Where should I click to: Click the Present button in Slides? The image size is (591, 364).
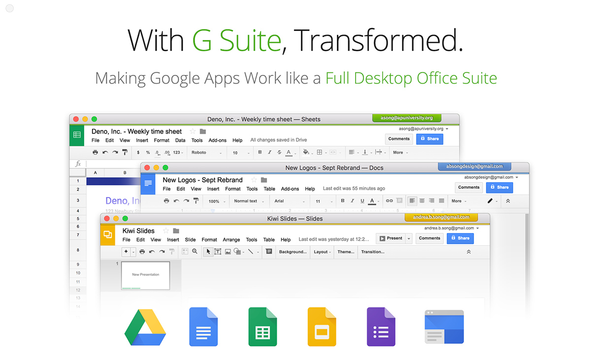click(391, 238)
